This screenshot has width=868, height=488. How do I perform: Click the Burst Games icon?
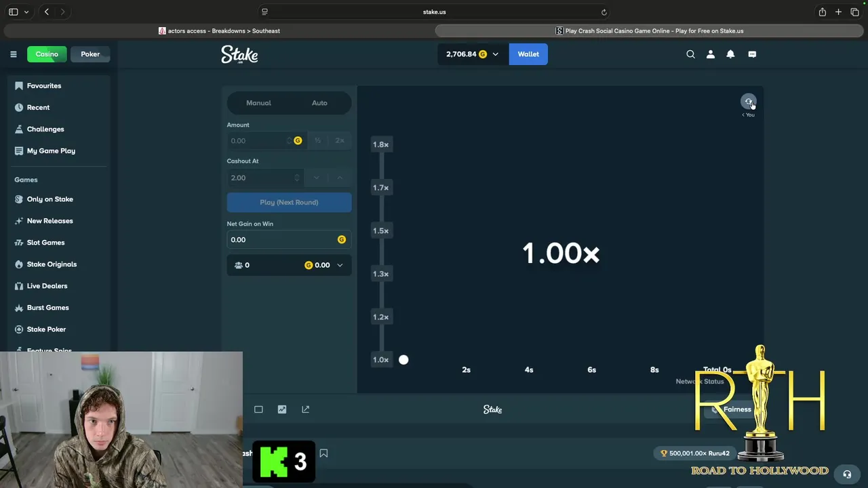coord(19,308)
